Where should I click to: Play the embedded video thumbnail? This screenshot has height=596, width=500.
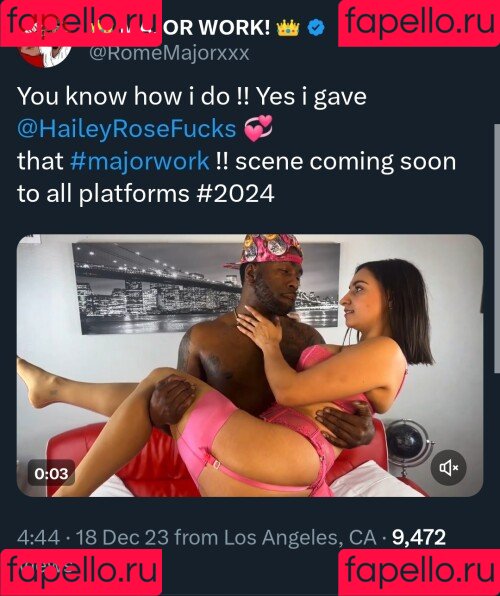(250, 366)
